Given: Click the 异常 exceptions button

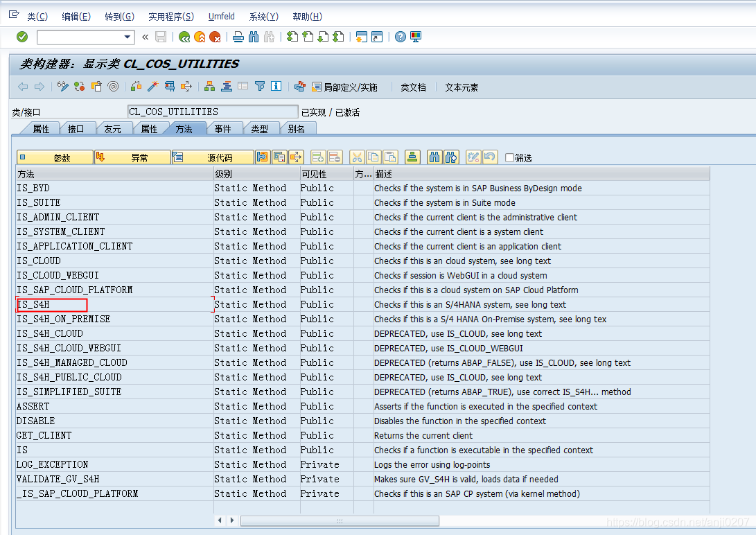Looking at the screenshot, I should pos(132,157).
